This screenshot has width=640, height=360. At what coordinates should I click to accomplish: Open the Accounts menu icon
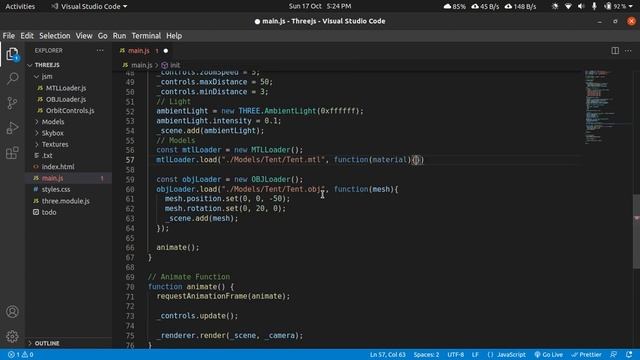click(12, 312)
